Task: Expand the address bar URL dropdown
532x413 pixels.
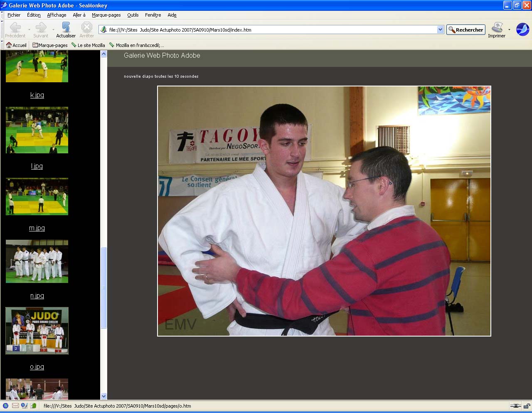Action: tap(440, 30)
